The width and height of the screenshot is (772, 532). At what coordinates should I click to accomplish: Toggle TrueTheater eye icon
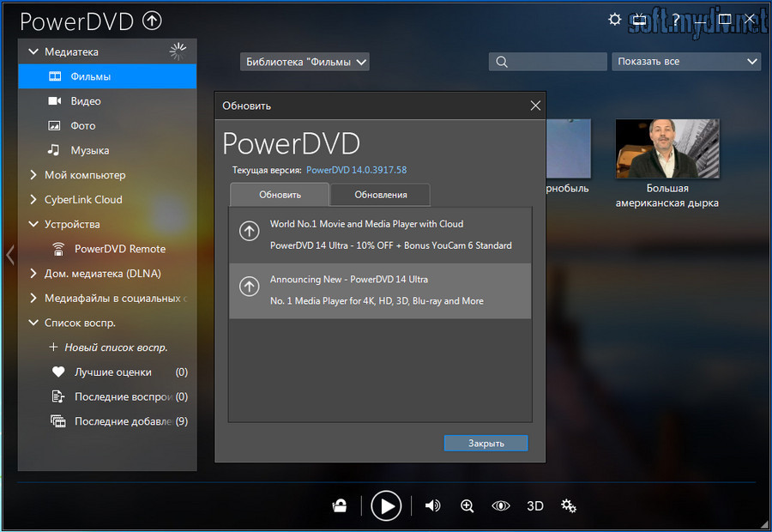[x=501, y=506]
